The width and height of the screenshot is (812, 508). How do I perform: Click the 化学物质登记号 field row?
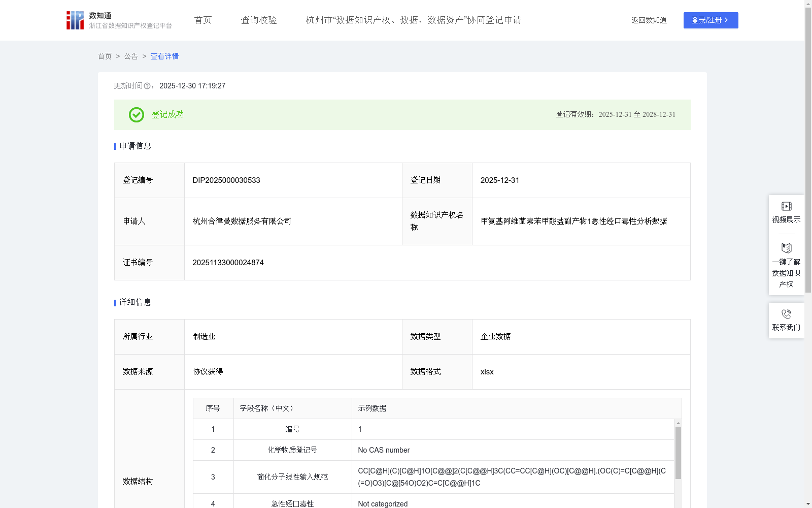[433, 450]
